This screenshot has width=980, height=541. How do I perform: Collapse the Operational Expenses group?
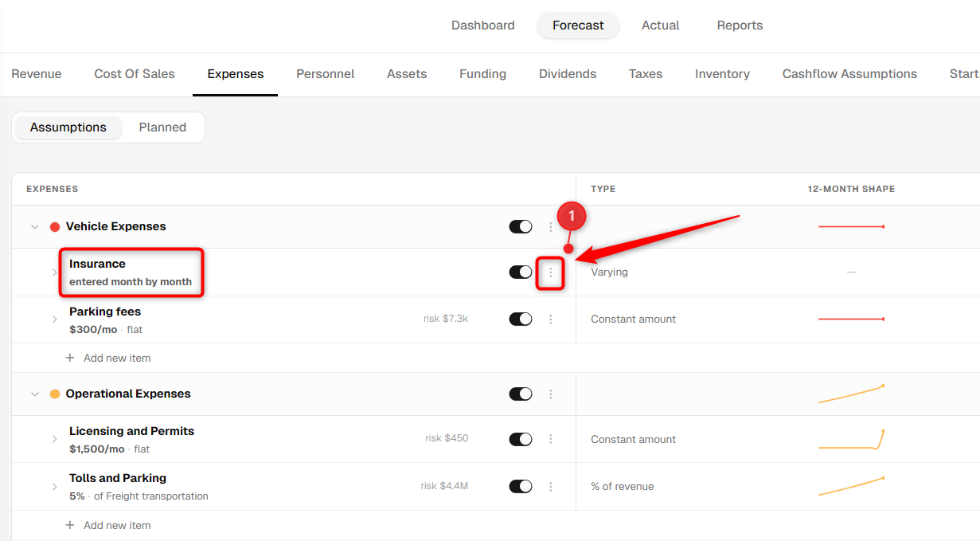coord(34,394)
